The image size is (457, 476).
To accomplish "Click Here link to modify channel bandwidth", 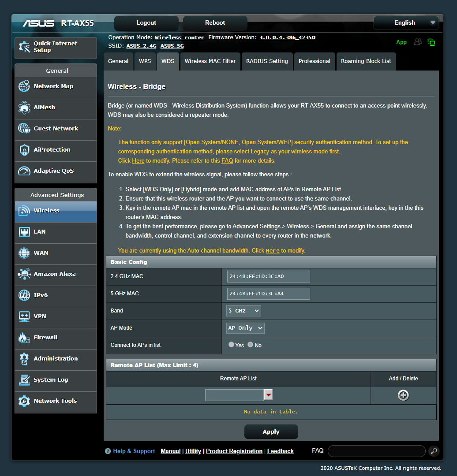I will coord(273,251).
